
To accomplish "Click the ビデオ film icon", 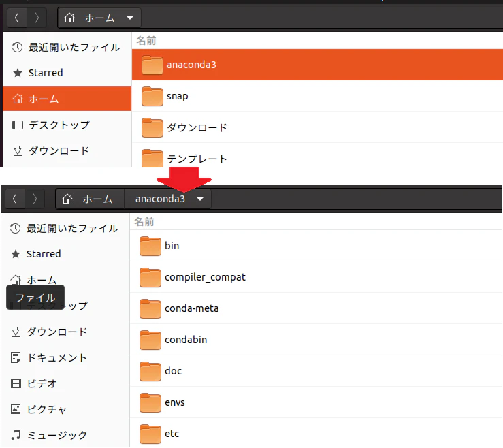I will point(16,383).
